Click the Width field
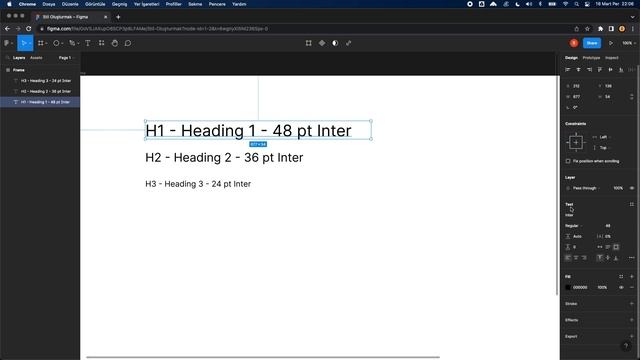Image resolution: width=640 pixels, height=360 pixels. click(x=578, y=97)
